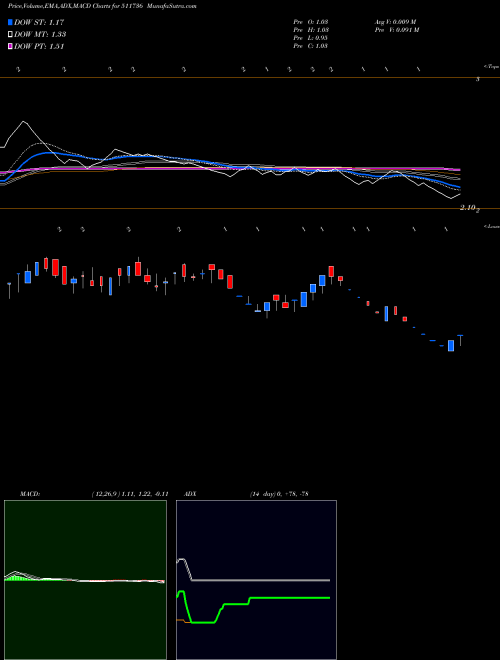Click the ADX '(14 day) 0, +78, -78' values

point(279,494)
